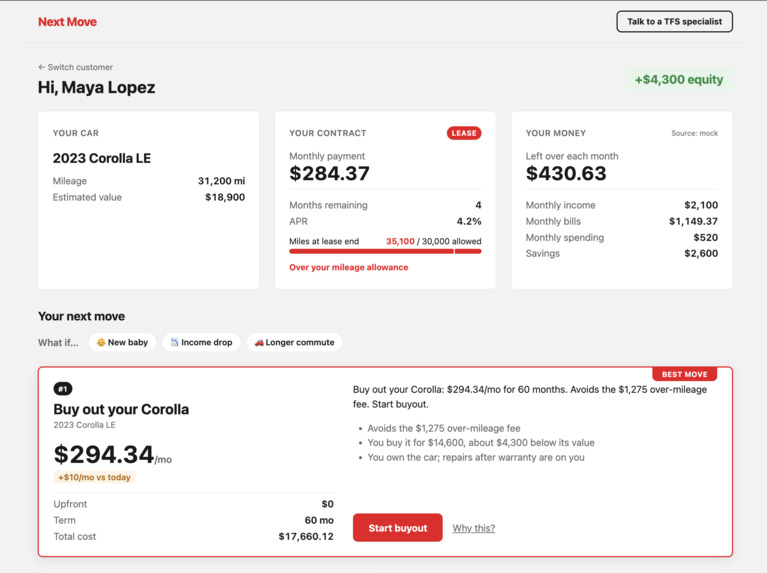This screenshot has width=767, height=573.
Task: Click the 2023 Corolla LE car title
Action: tap(102, 158)
